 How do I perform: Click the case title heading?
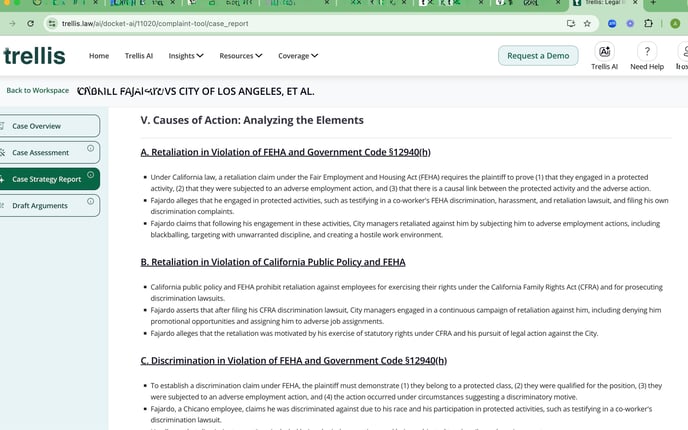[196, 91]
